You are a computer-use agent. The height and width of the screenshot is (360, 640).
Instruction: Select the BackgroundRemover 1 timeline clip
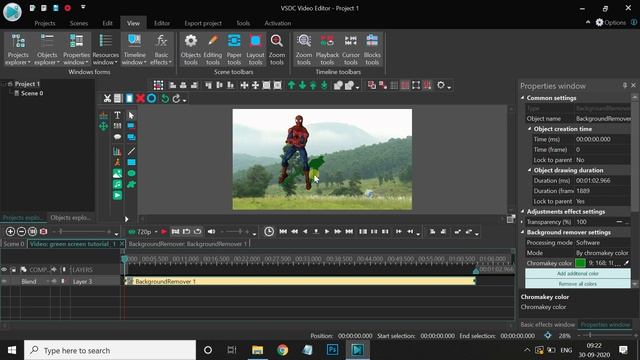[x=300, y=281]
